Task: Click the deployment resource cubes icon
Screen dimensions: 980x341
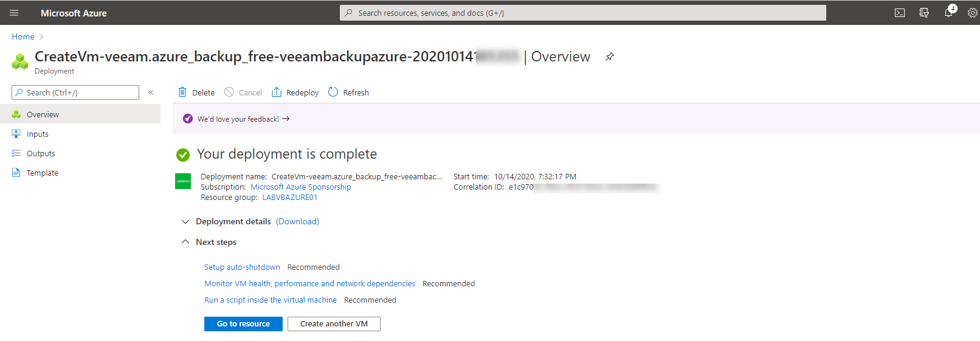Action: point(20,61)
